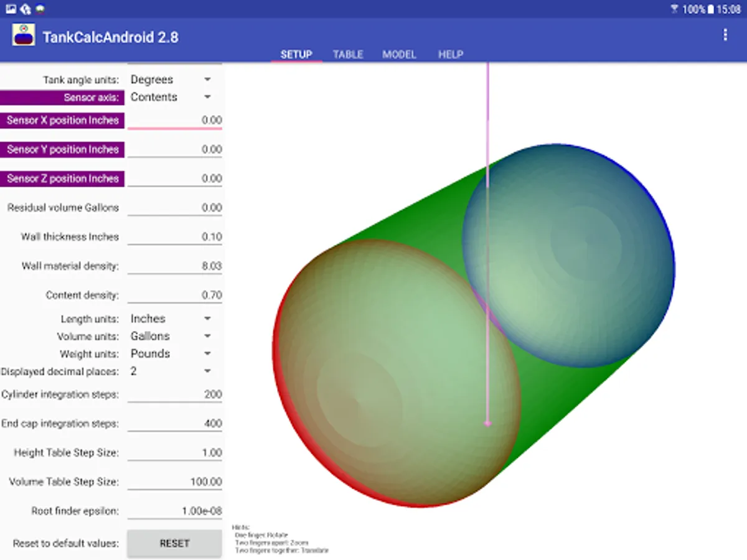
Task: Edit the Sensor Z position Inches field
Action: [175, 179]
